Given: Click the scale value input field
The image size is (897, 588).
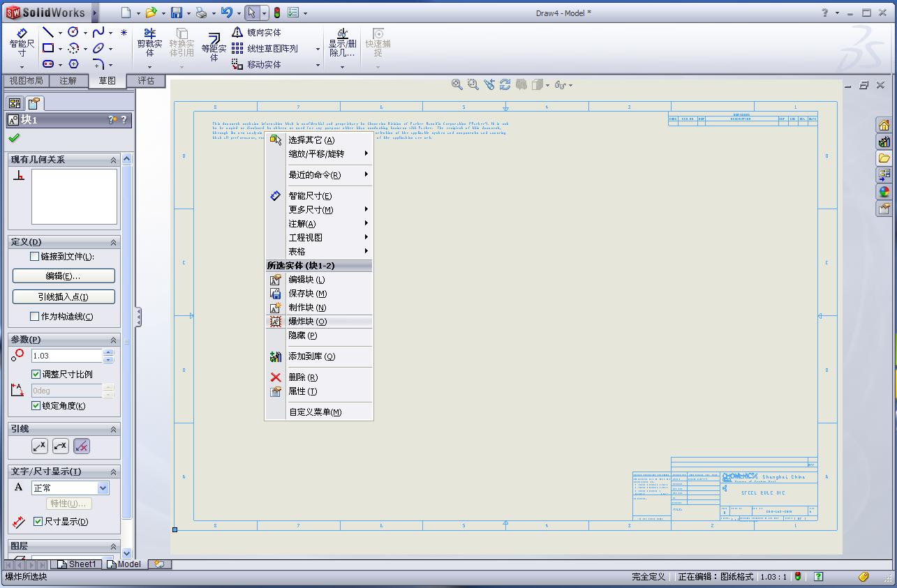Looking at the screenshot, I should [x=66, y=356].
